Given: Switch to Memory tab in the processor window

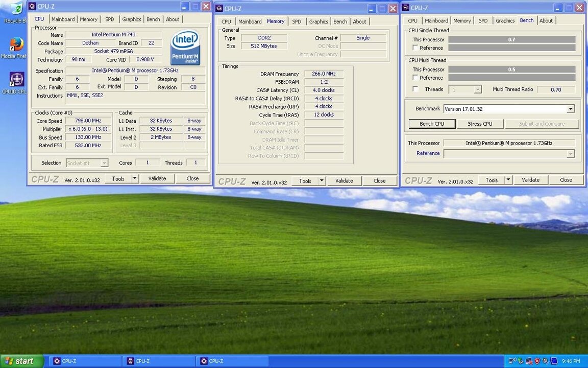Looking at the screenshot, I should 88,19.
